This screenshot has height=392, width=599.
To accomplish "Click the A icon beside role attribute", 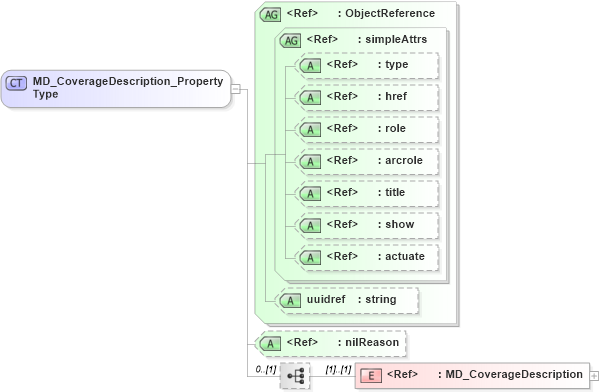I will pos(310,130).
